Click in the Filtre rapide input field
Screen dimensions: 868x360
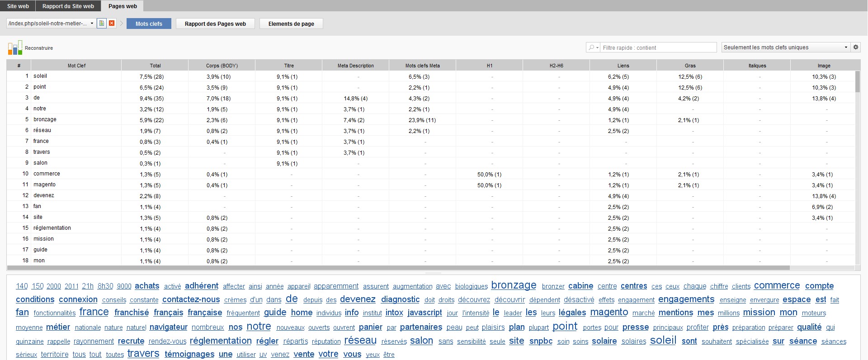pyautogui.click(x=658, y=47)
